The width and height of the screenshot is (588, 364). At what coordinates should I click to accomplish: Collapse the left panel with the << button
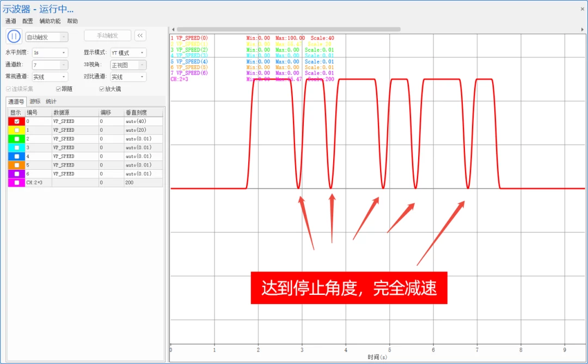tap(140, 35)
